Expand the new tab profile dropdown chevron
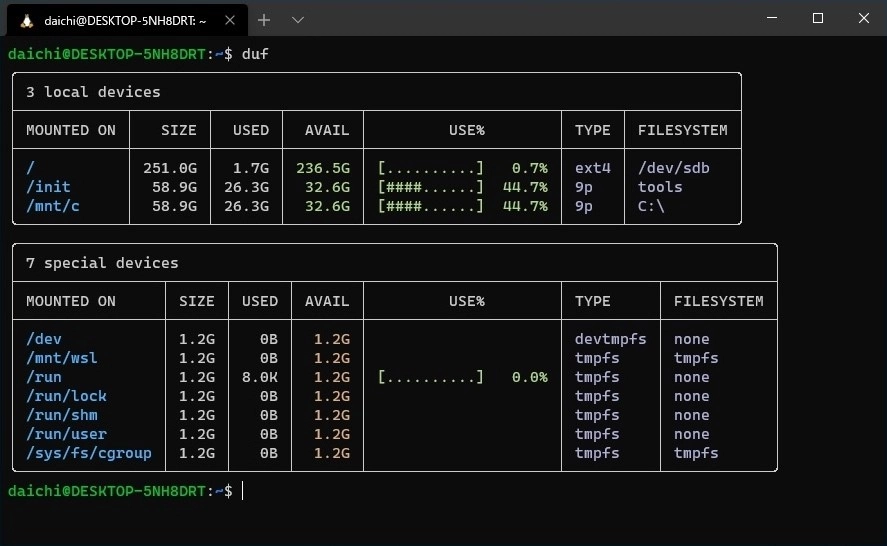The width and height of the screenshot is (887, 546). tap(298, 20)
